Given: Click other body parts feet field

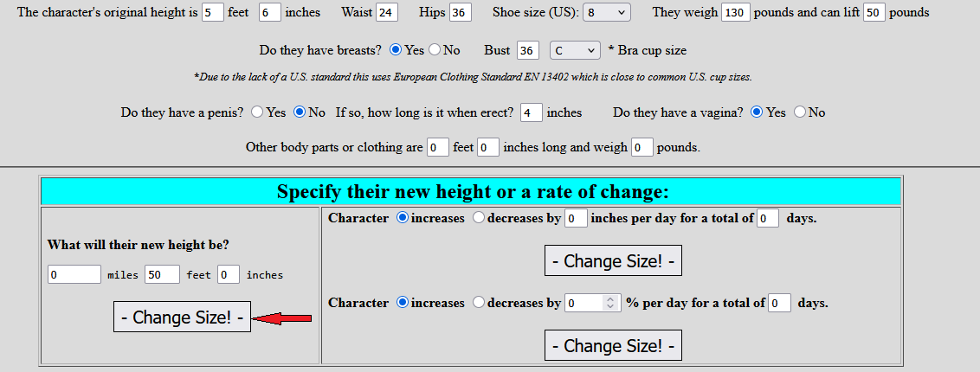Looking at the screenshot, I should click(x=438, y=148).
